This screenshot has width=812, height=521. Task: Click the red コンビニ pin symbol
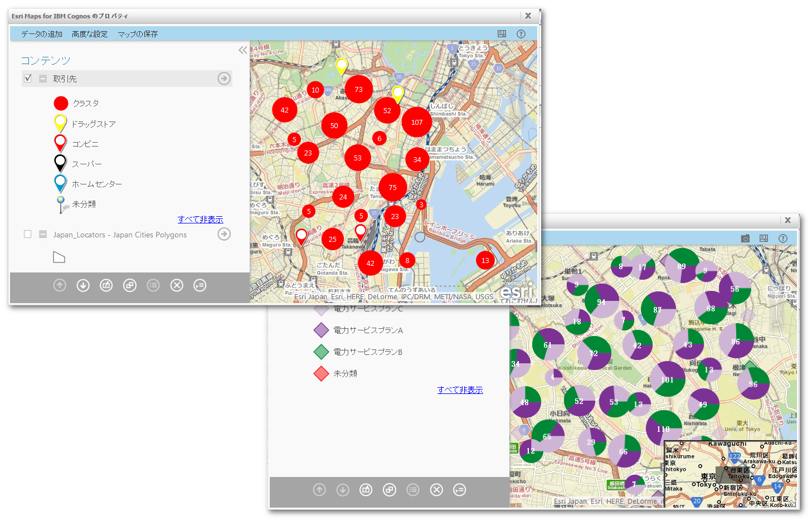point(60,143)
